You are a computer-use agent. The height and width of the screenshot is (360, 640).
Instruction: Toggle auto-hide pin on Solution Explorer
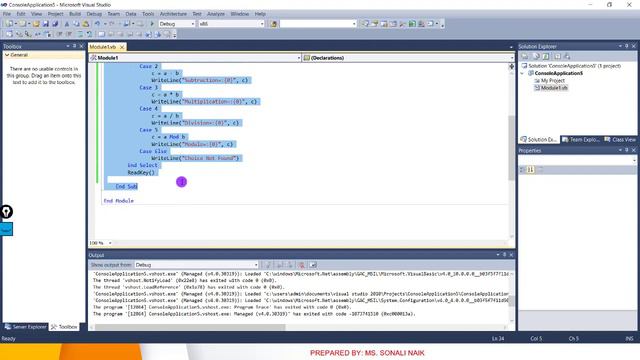[x=627, y=46]
